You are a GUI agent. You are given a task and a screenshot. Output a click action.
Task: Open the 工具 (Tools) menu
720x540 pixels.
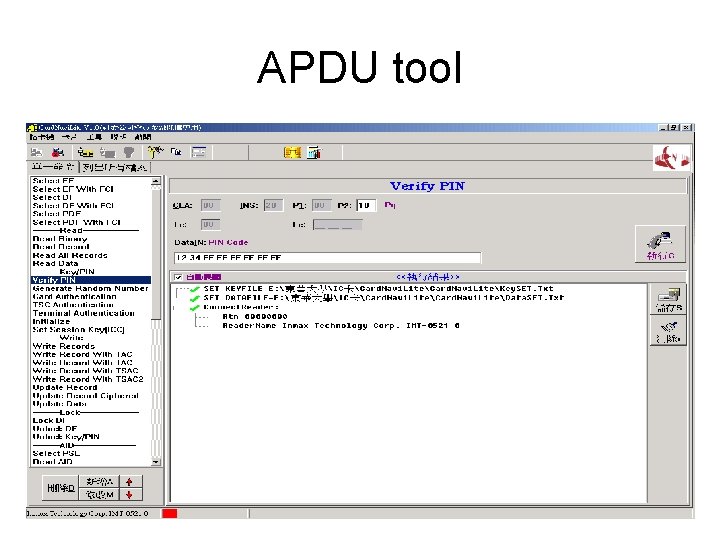pyautogui.click(x=94, y=137)
